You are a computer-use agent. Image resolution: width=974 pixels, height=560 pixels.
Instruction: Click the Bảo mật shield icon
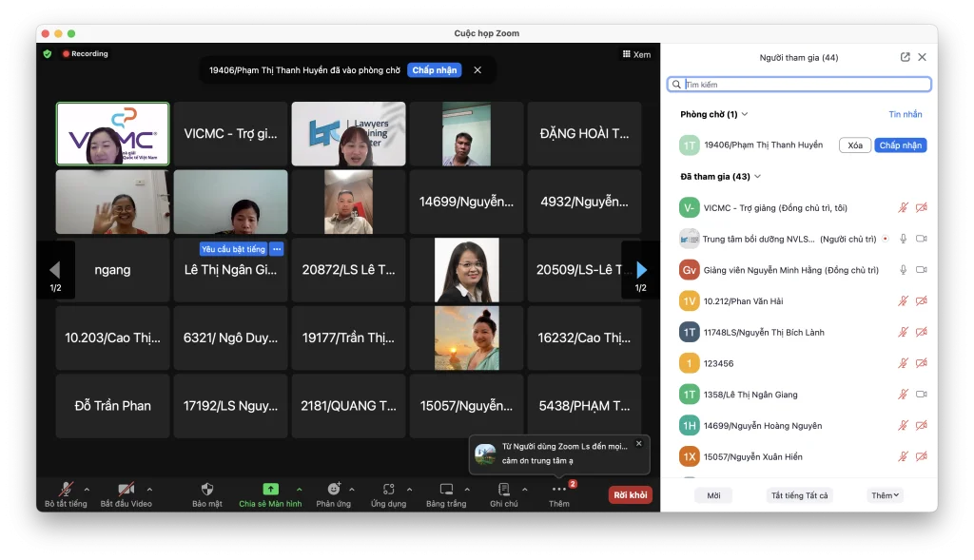pyautogui.click(x=206, y=489)
